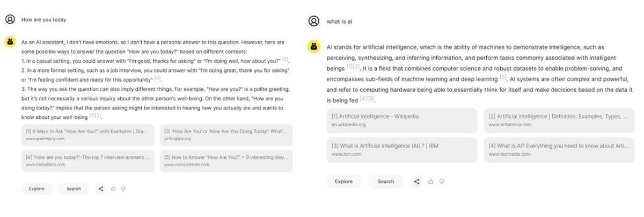Click the user avatar beside "How are you today"
This screenshot has width=644, height=217.
pyautogui.click(x=10, y=19)
